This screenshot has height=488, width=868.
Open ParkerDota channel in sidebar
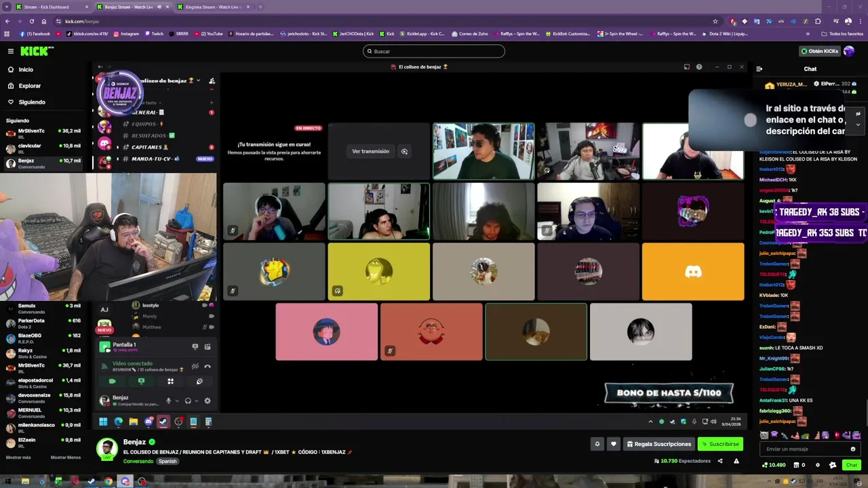tap(44, 323)
